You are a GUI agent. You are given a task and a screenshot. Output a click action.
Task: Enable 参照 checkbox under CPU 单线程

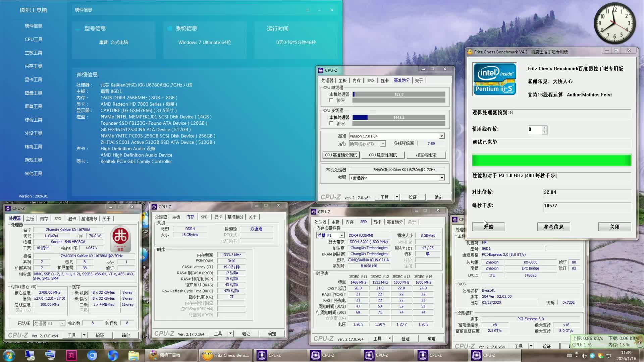tap(331, 100)
